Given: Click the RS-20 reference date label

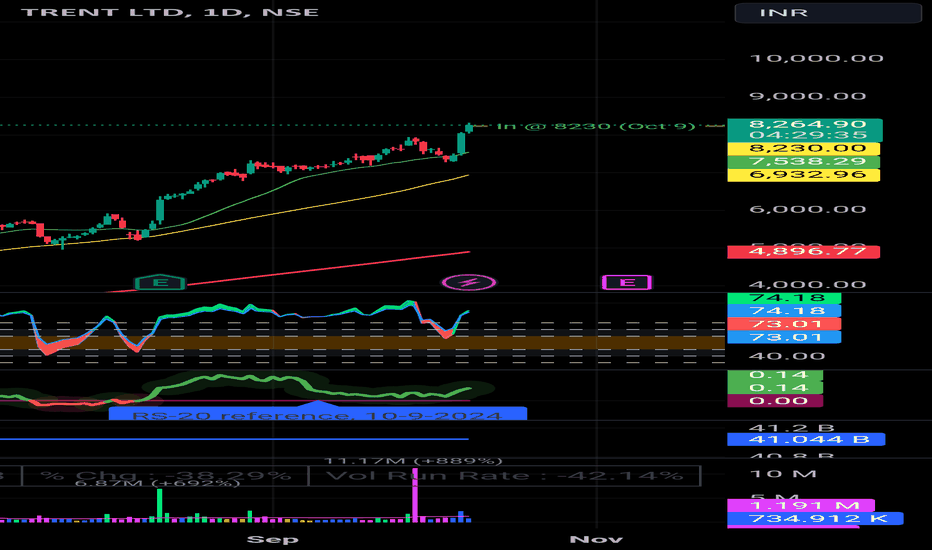Looking at the screenshot, I should pyautogui.click(x=317, y=414).
